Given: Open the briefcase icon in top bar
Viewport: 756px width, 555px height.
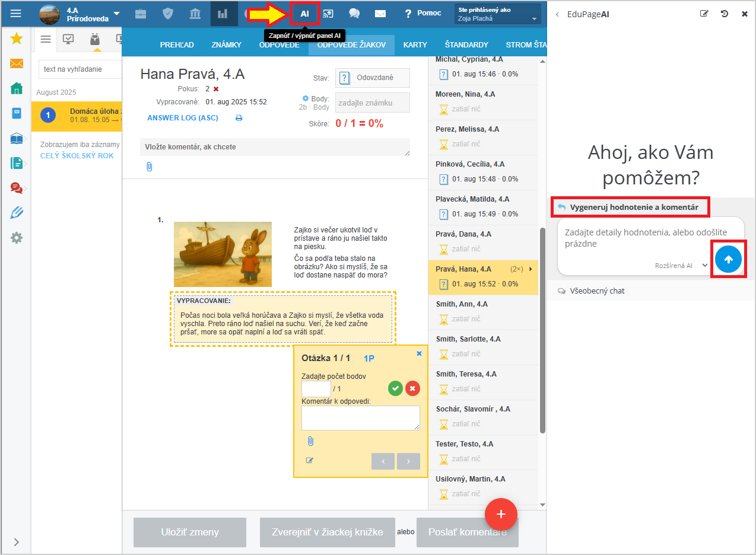Looking at the screenshot, I should (x=141, y=14).
